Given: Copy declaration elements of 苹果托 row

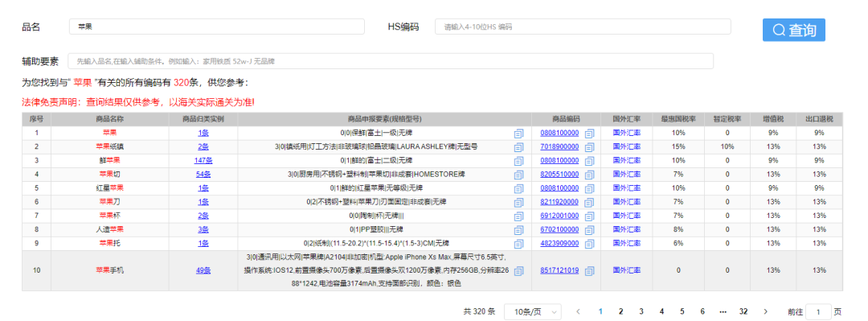Looking at the screenshot, I should tap(518, 244).
